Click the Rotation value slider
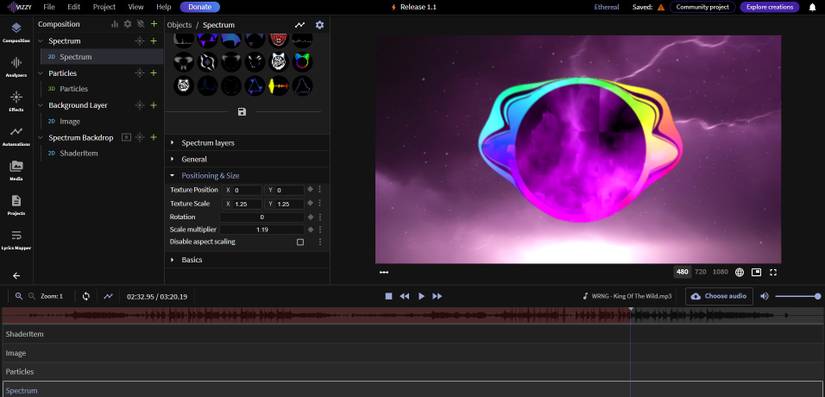This screenshot has width=825, height=397. [262, 217]
